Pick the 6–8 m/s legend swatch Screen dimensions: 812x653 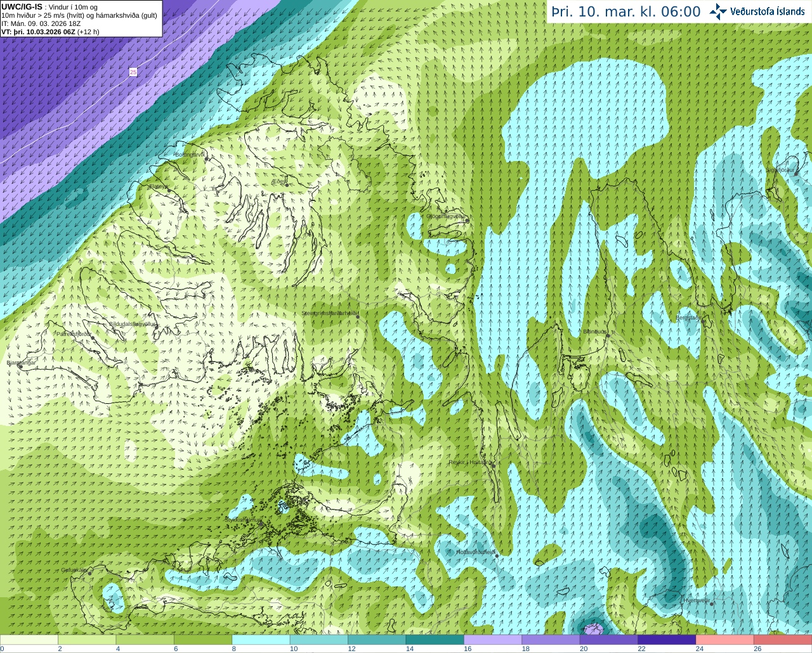pyautogui.click(x=203, y=640)
